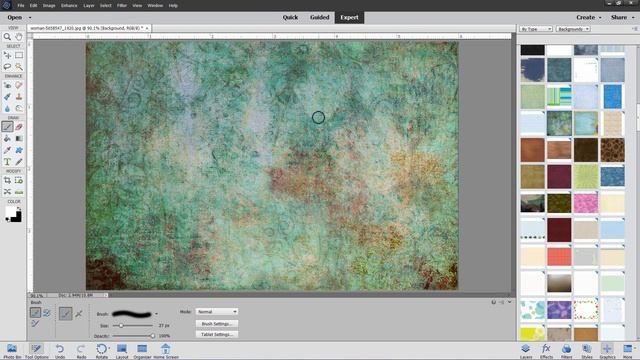Image resolution: width=640 pixels, height=360 pixels.
Task: Open the Enhance menu
Action: click(69, 6)
